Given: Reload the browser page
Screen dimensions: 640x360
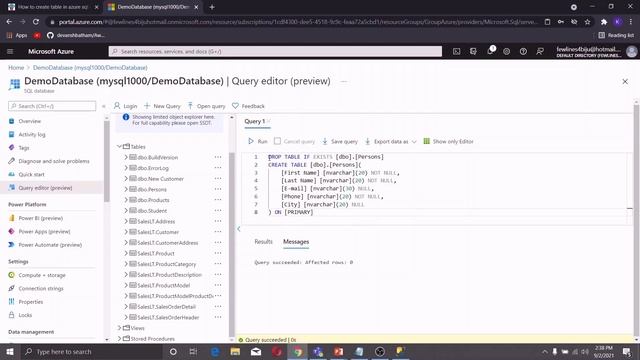Looking at the screenshot, I should tap(36, 22).
